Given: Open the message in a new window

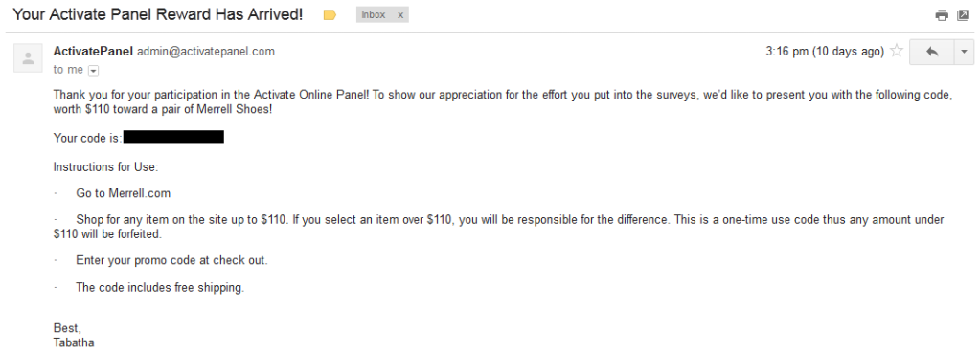Looking at the screenshot, I should point(963,15).
